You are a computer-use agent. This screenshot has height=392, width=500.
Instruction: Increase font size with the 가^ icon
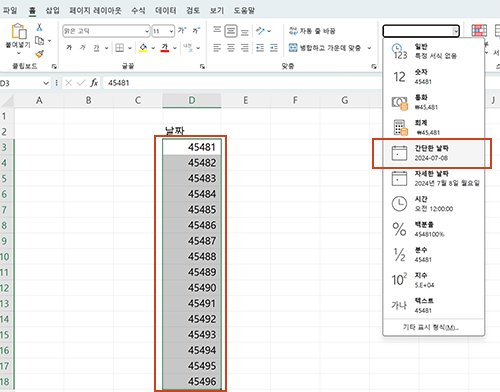click(x=182, y=31)
